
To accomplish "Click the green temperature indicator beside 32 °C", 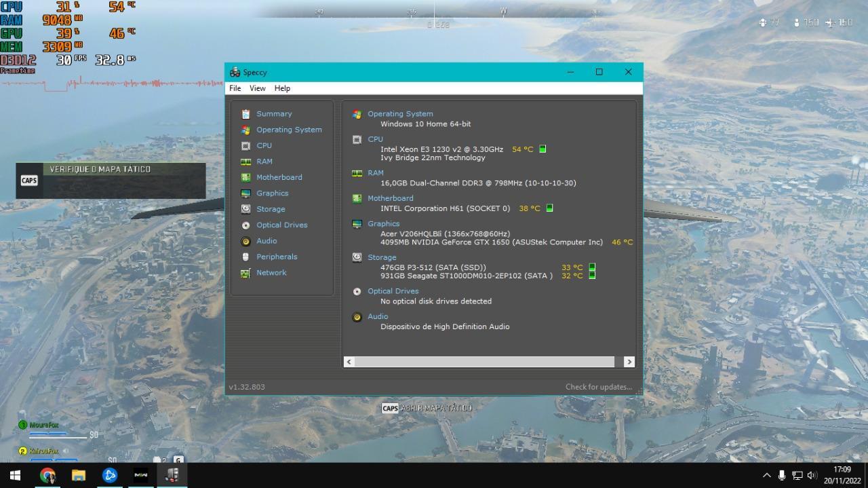I will tap(592, 276).
